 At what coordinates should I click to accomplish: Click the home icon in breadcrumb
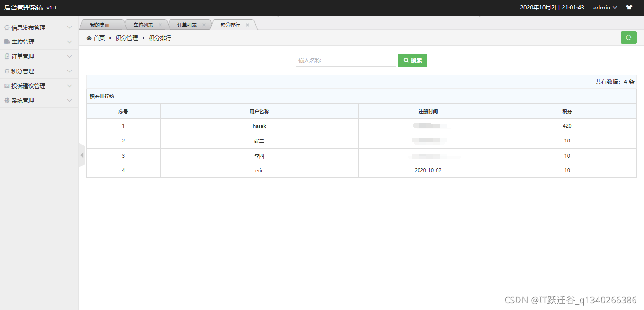click(x=89, y=38)
